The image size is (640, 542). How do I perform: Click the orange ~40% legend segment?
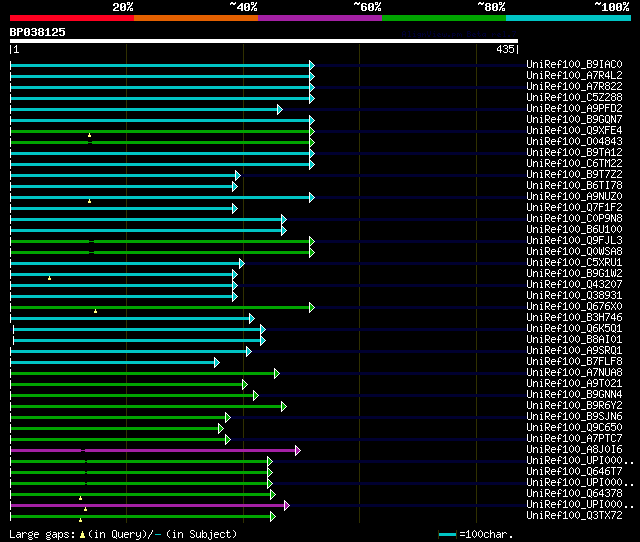pos(196,18)
